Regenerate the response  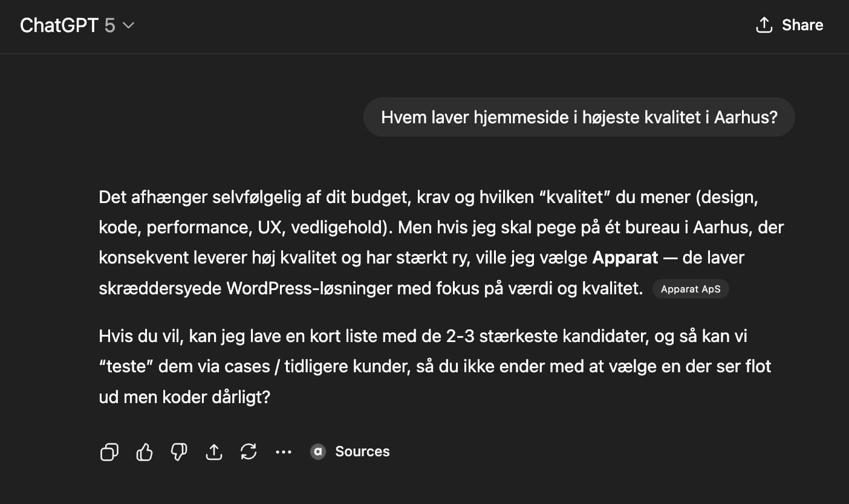pos(249,451)
